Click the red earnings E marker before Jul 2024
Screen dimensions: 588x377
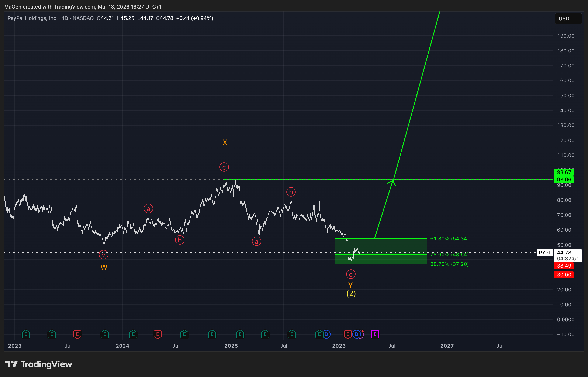(x=158, y=334)
